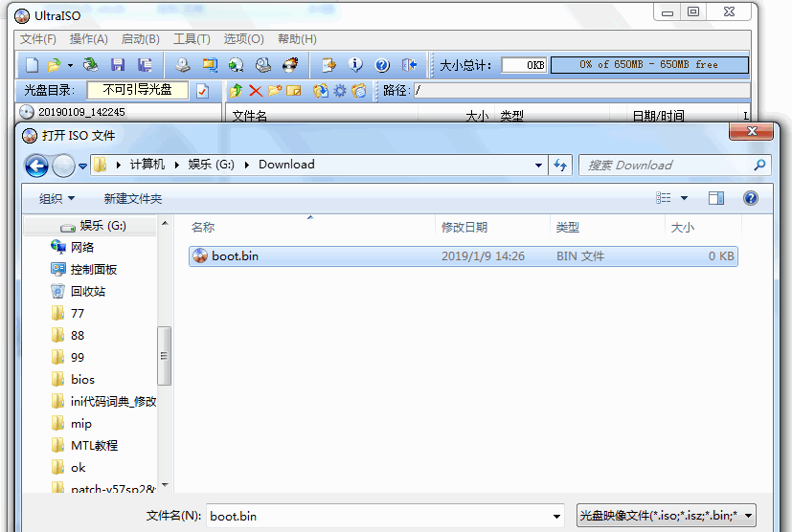Open the view options dropdown arrow
Screen dimensions: 792x532
coord(684,198)
